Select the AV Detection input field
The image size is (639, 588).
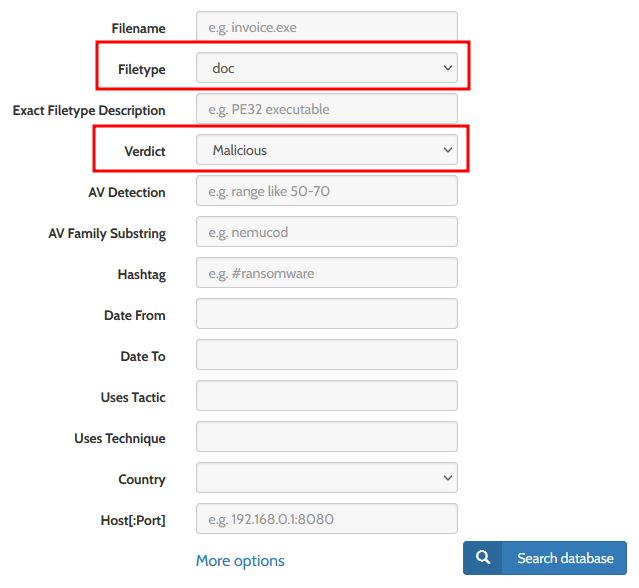326,191
